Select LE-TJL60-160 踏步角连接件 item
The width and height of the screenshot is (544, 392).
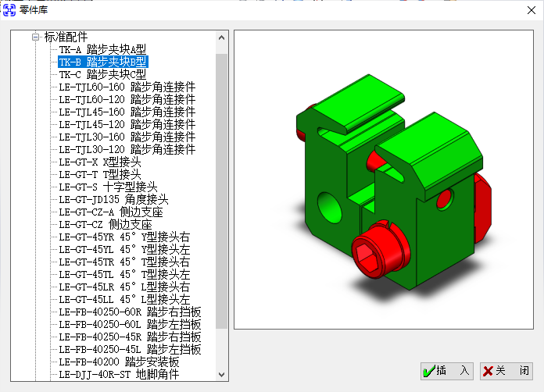tap(127, 87)
